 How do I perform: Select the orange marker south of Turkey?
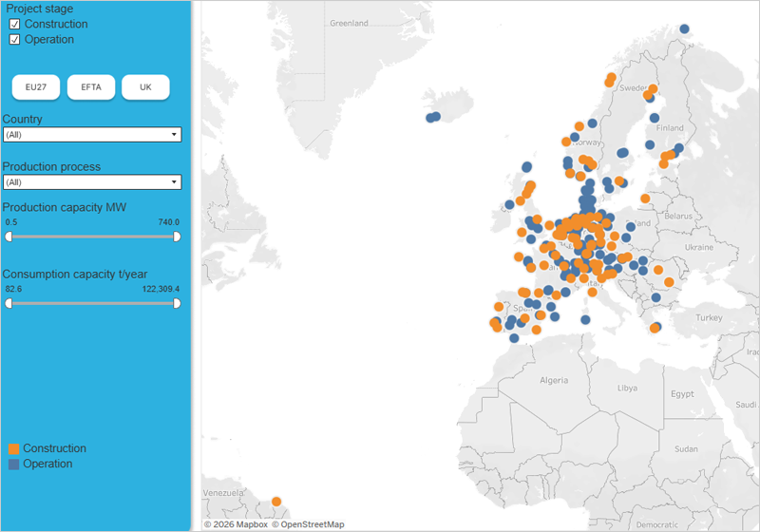[654, 328]
